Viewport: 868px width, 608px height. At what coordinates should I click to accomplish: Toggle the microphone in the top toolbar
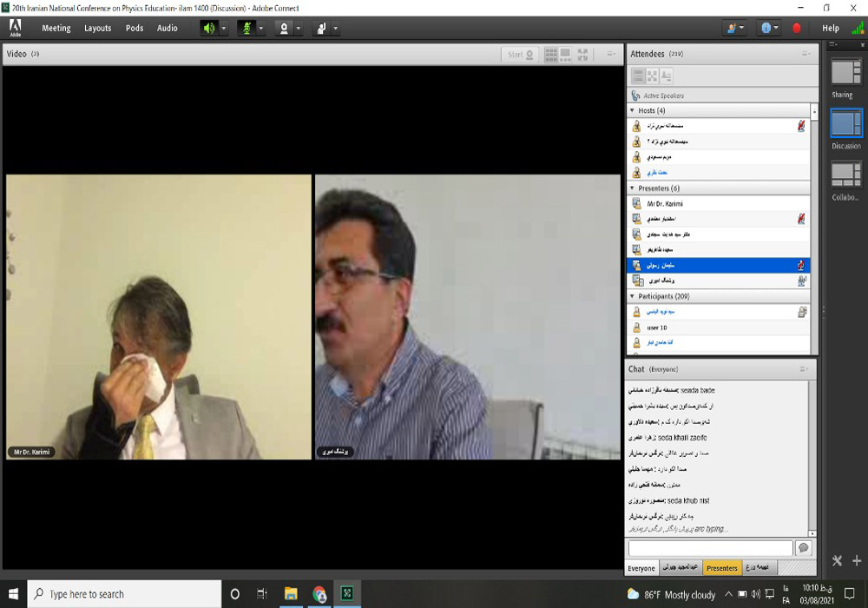pyautogui.click(x=246, y=28)
